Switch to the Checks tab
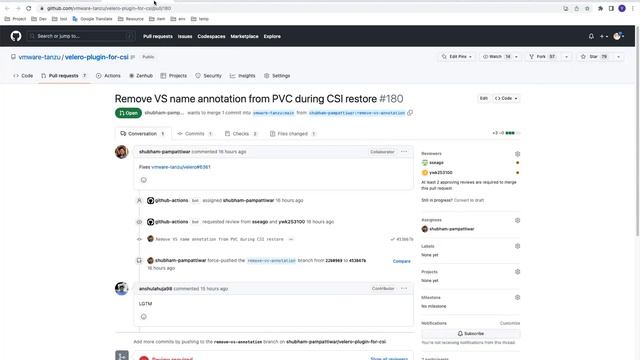This screenshot has height=360, width=640. coord(241,134)
